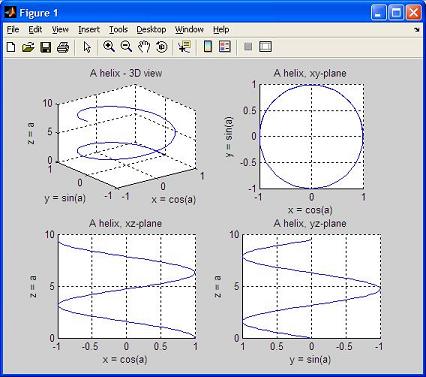Click the yz-plane sine plot
The height and width of the screenshot is (377, 426).
(311, 286)
